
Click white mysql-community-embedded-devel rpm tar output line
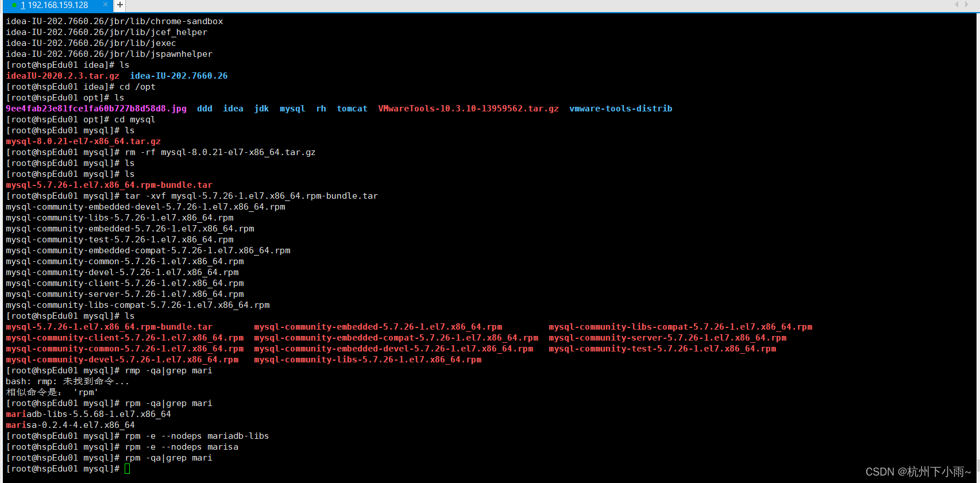point(145,207)
